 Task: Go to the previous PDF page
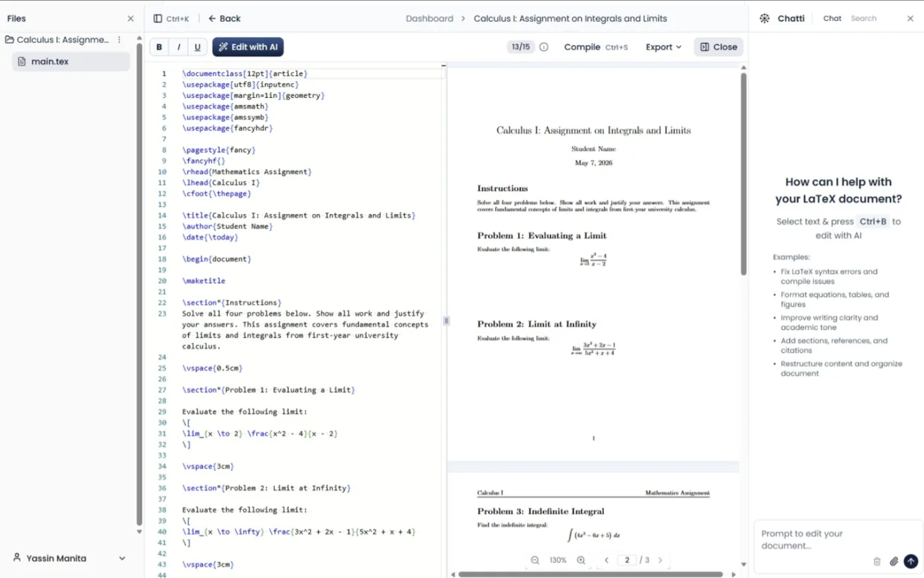pyautogui.click(x=607, y=560)
